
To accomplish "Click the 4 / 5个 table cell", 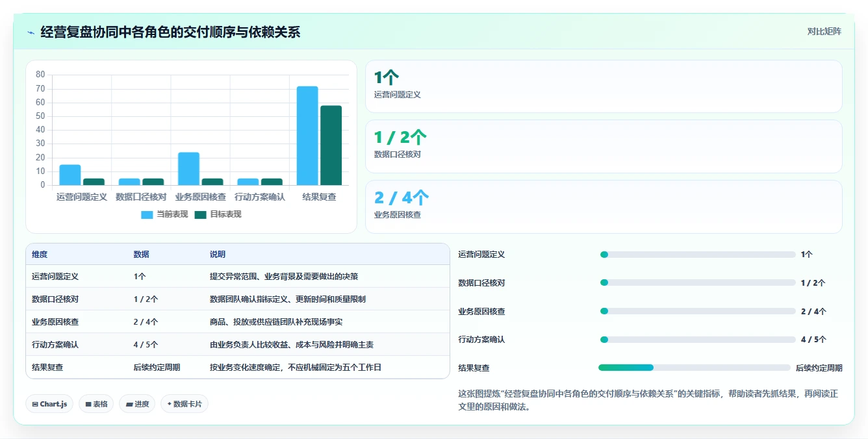I will pyautogui.click(x=146, y=344).
